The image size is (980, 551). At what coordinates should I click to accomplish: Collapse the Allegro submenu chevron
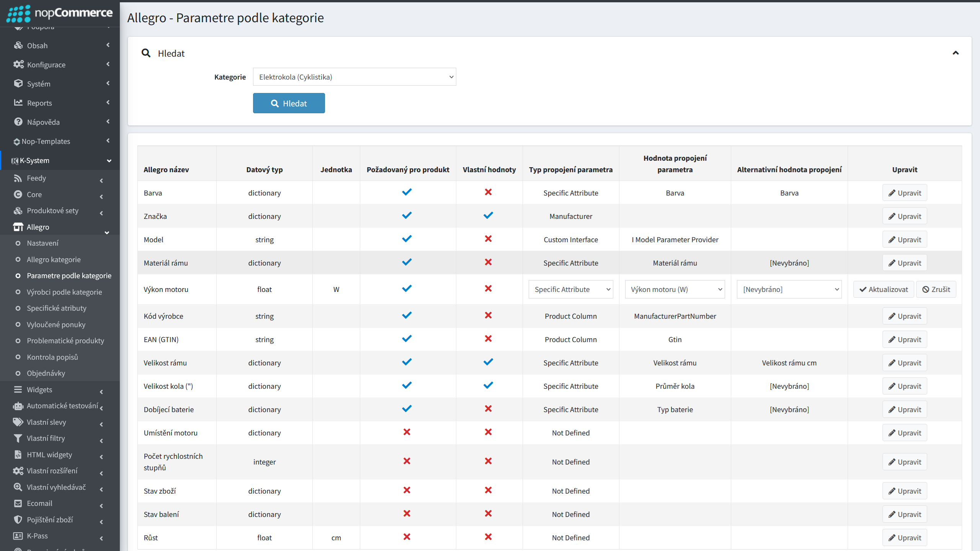click(107, 232)
